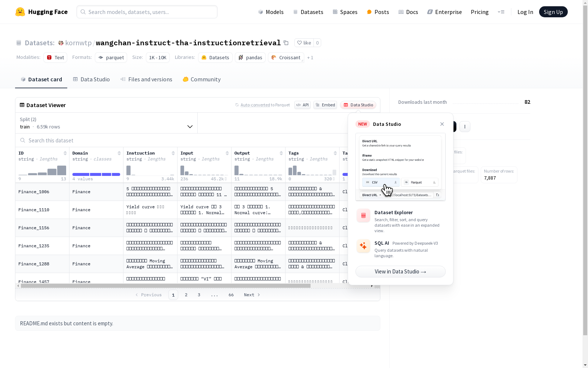Open the Models page
Image resolution: width=588 pixels, height=368 pixels.
coord(271,12)
